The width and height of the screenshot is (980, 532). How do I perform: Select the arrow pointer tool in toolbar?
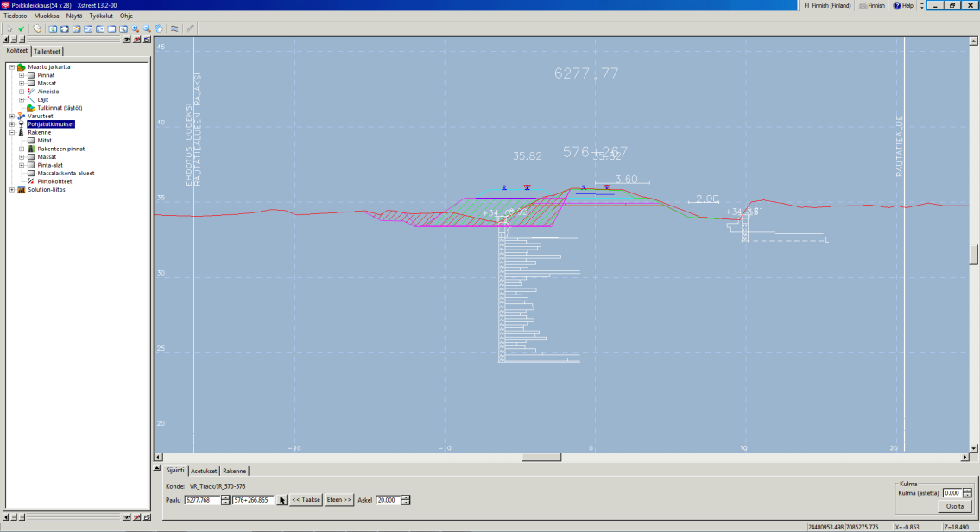pos(9,28)
